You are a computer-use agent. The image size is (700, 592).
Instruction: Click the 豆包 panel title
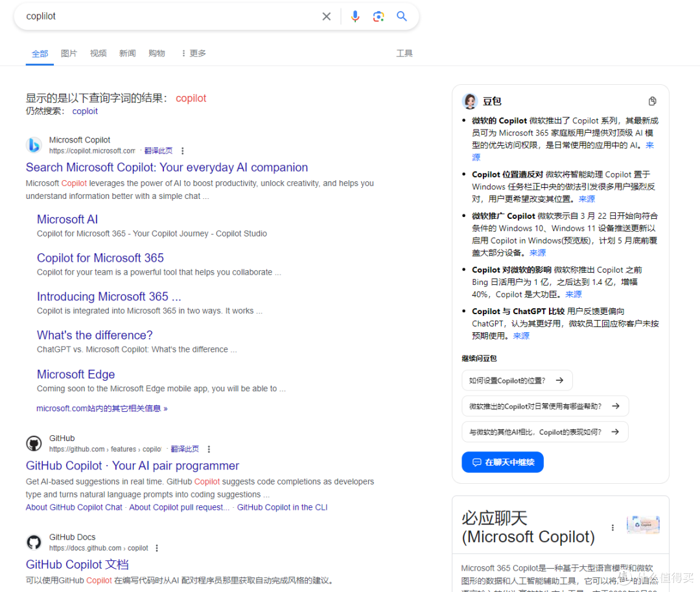(492, 101)
